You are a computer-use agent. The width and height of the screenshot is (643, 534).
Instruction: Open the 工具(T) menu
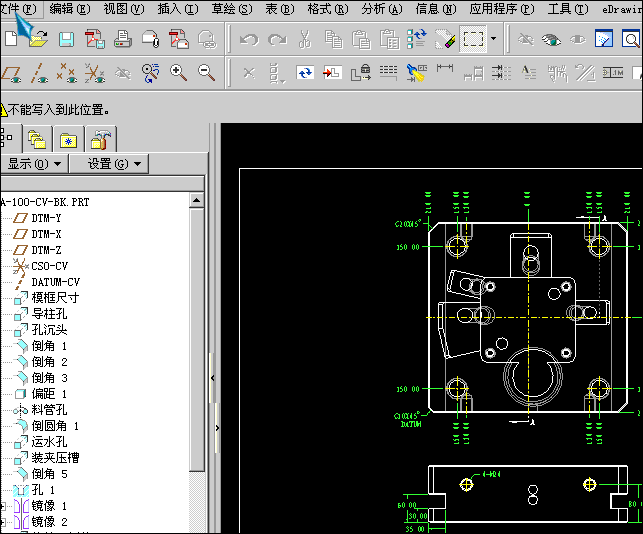coord(568,9)
